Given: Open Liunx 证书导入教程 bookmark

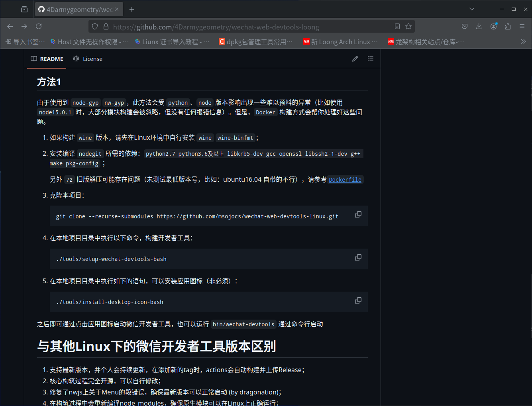Looking at the screenshot, I should 172,42.
